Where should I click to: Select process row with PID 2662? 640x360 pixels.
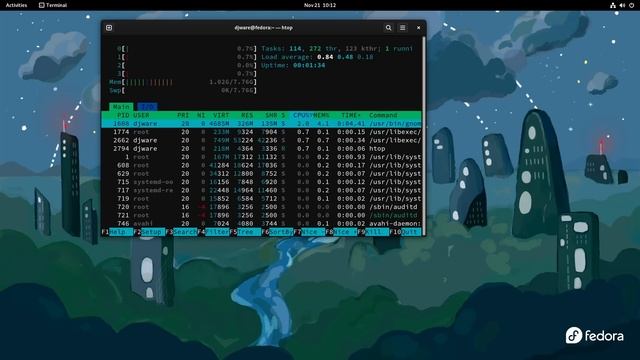coord(261,140)
